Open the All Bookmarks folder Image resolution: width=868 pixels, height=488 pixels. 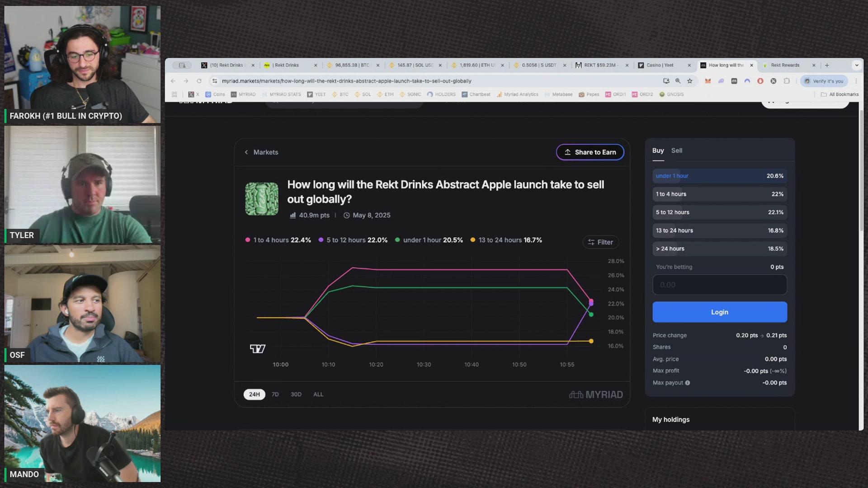point(840,94)
